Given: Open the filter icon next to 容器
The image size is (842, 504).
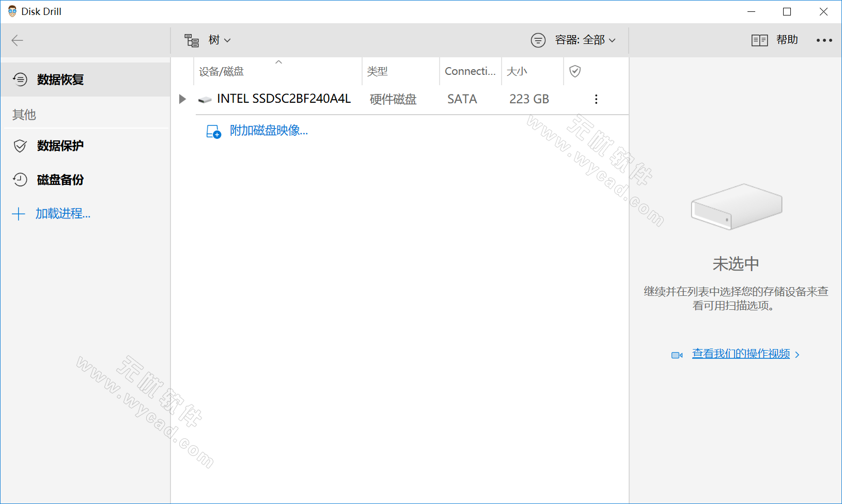Looking at the screenshot, I should tap(538, 40).
